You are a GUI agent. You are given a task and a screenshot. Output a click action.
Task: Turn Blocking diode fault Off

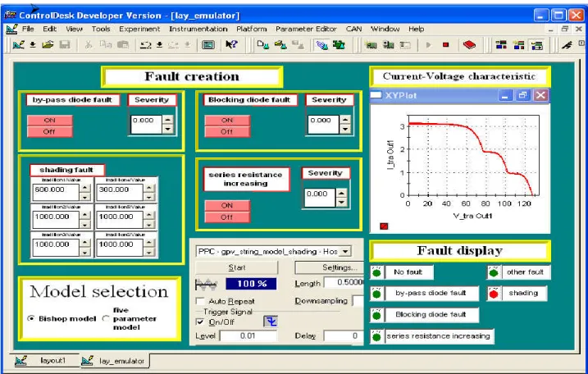[227, 132]
